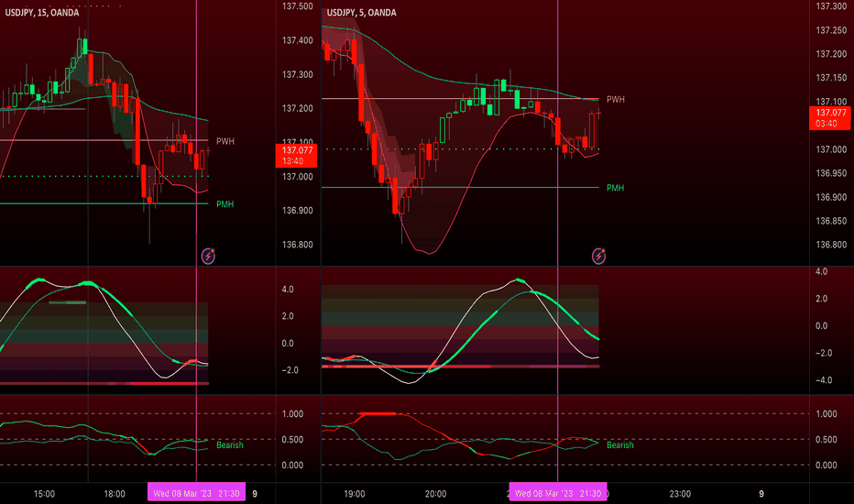Click the PMH label on the 5-minute chart
The height and width of the screenshot is (504, 854).
616,188
